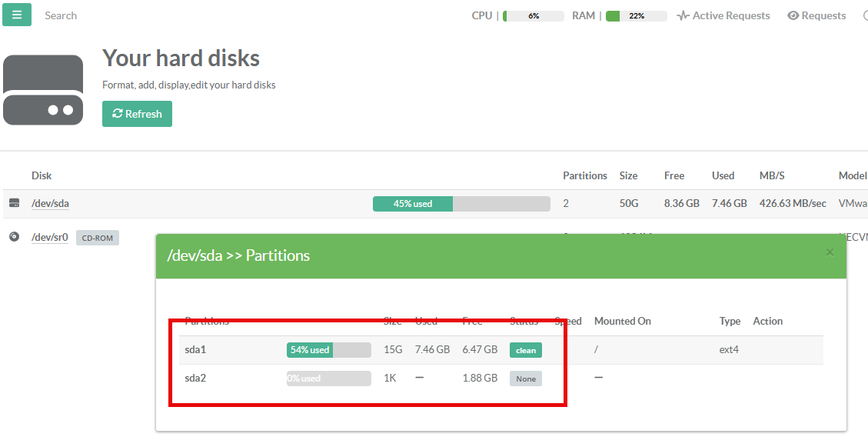
Task: Click the Active Requests pulse icon
Action: [683, 15]
